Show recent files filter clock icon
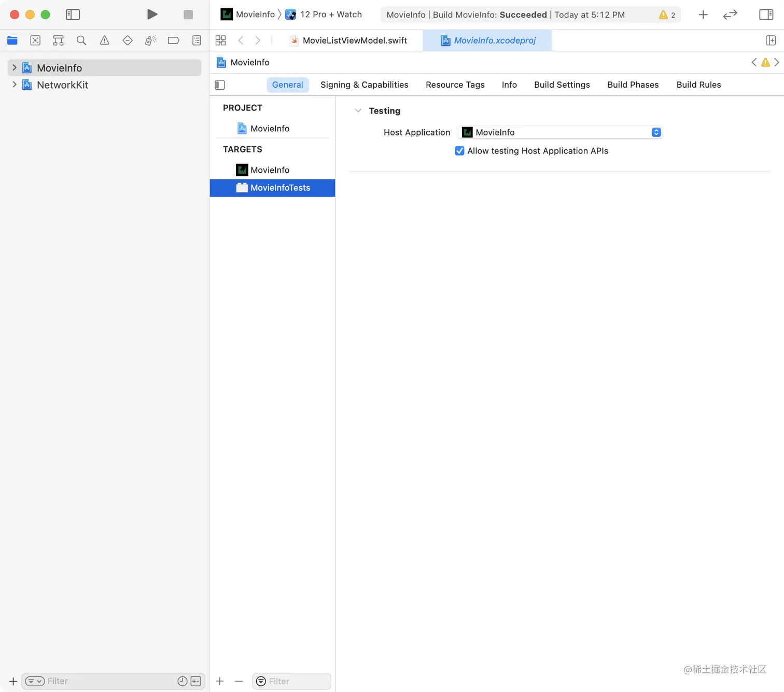784x692 pixels. coord(183,681)
